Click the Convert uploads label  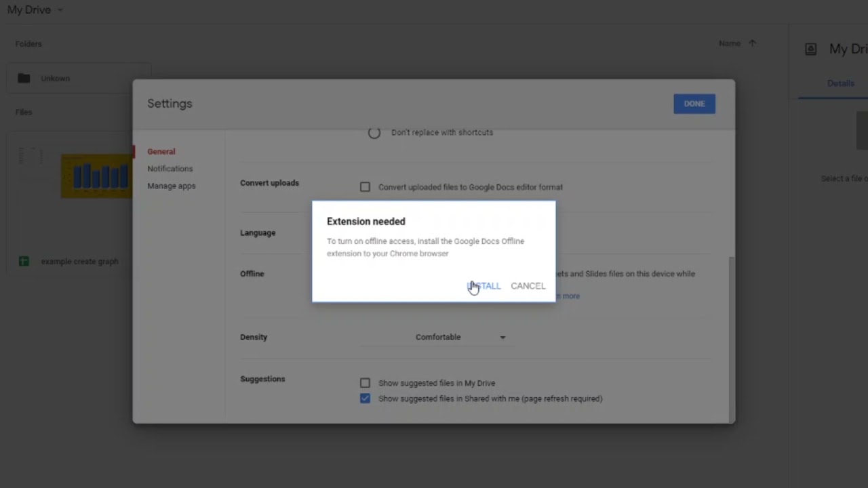tap(269, 183)
